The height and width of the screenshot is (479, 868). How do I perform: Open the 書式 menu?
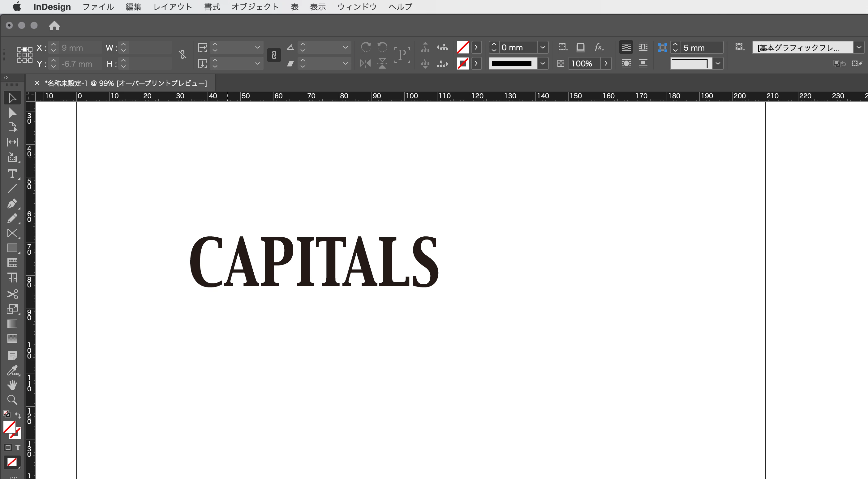pyautogui.click(x=212, y=7)
